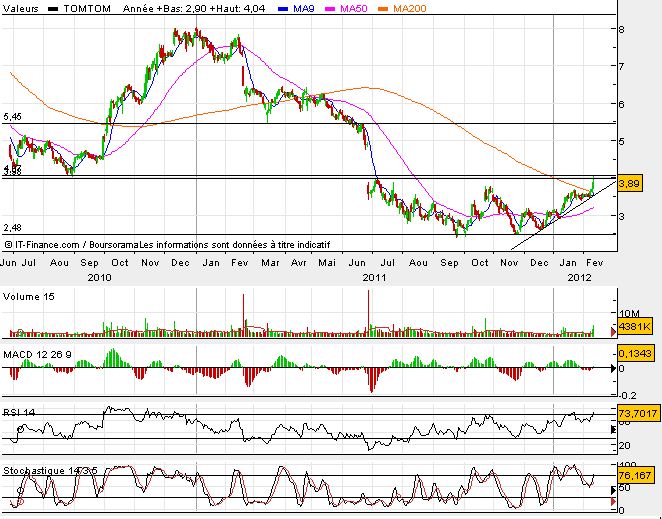Select the TOMTOM legend label

click(x=87, y=8)
